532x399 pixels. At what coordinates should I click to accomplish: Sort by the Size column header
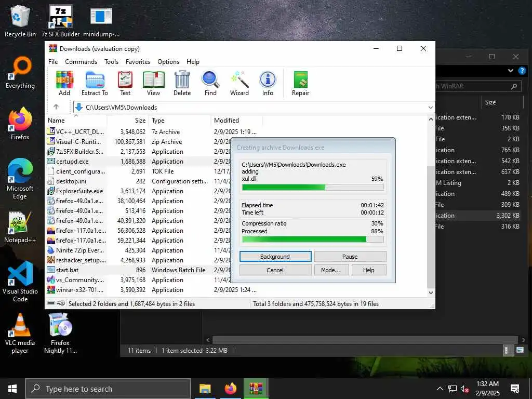point(128,121)
